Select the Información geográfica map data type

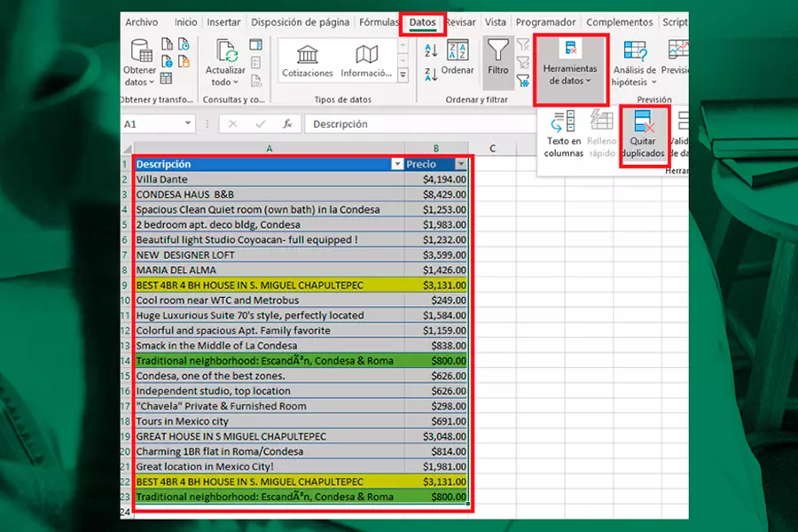click(366, 61)
